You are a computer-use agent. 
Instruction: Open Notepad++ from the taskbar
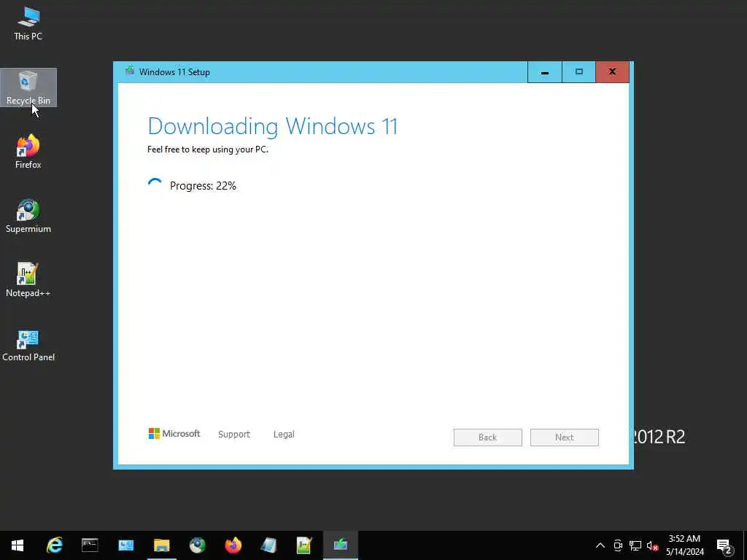pos(304,545)
